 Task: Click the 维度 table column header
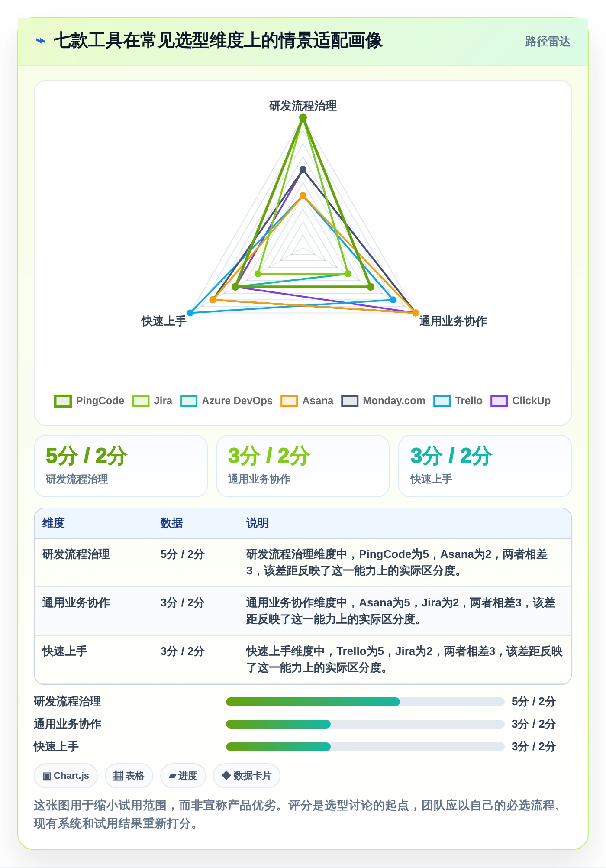(54, 523)
